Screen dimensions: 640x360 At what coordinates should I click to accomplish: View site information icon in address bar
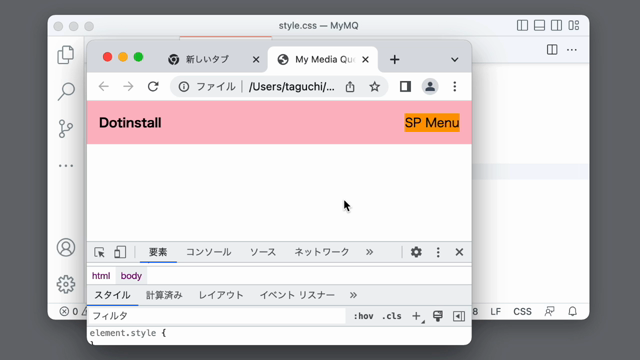[184, 87]
